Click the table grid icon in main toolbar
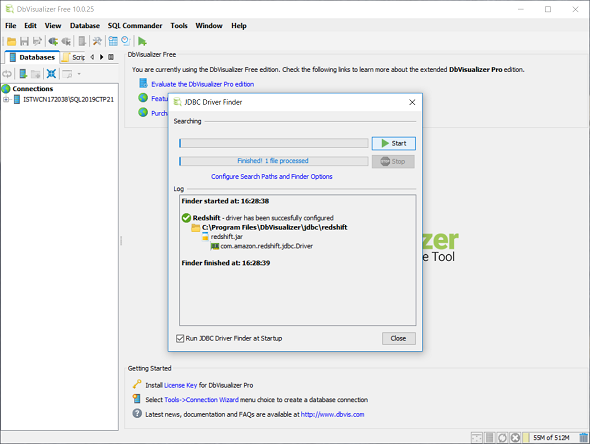590x444 pixels. pos(113,41)
